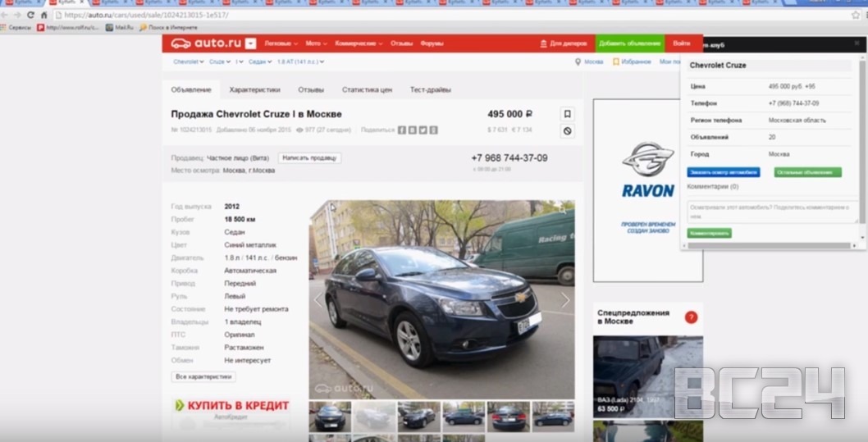868x442 pixels.
Task: Open the Статистика цен tab
Action: coord(367,89)
